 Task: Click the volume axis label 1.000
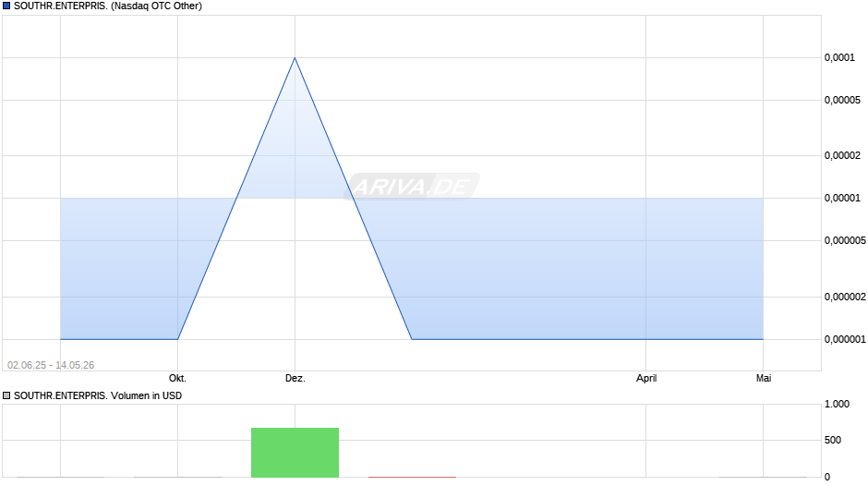pos(837,404)
